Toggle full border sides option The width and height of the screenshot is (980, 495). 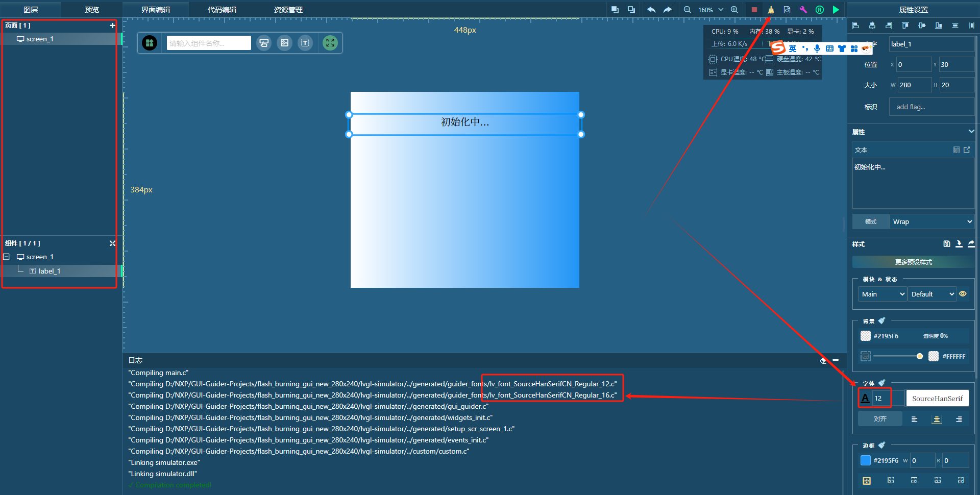pos(867,481)
